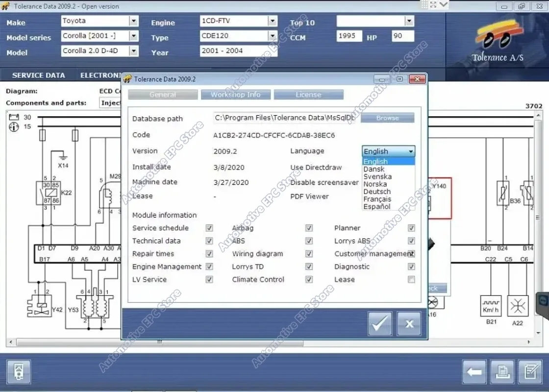Click the back arrow icon in bottom toolbar
549x392 pixels.
tap(474, 372)
